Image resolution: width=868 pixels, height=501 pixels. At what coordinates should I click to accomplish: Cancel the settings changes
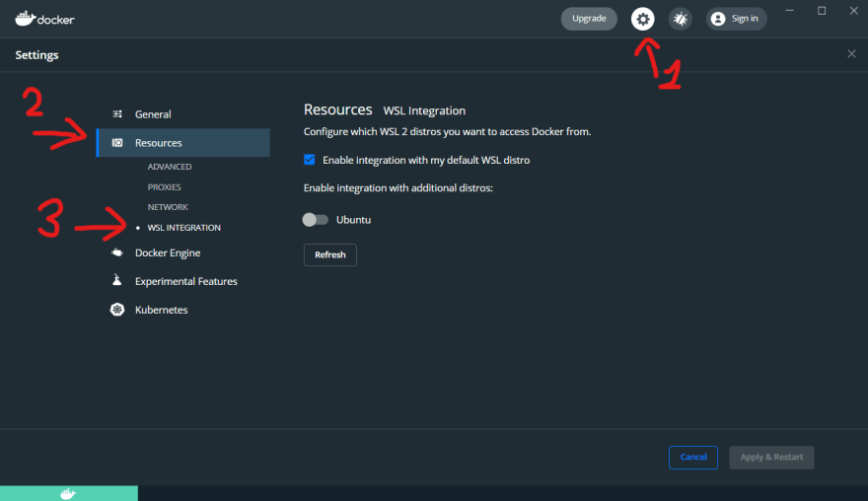click(693, 458)
